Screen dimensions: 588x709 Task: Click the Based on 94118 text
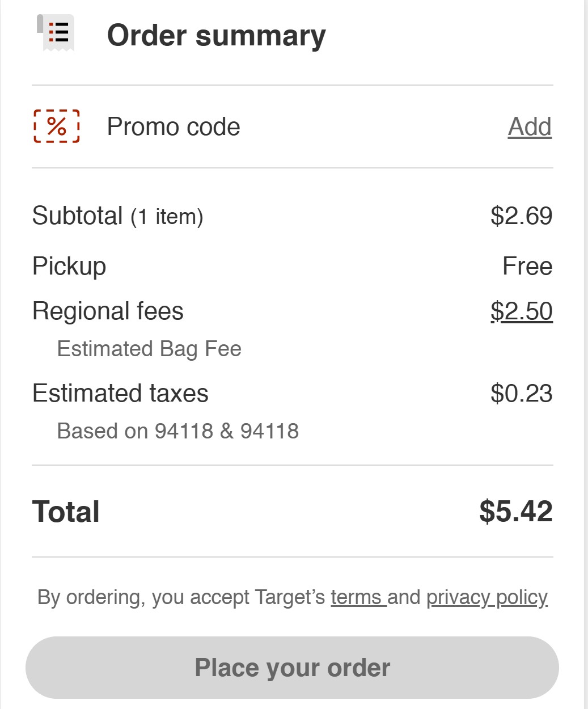pos(177,431)
